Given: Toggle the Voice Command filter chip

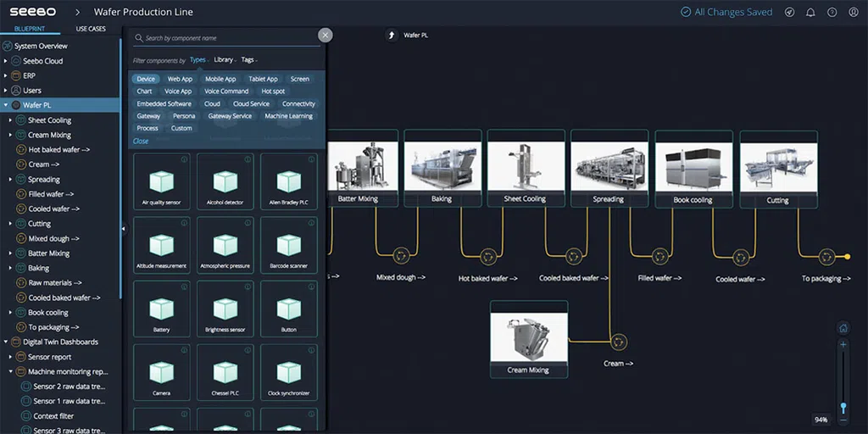Looking at the screenshot, I should pos(226,92).
